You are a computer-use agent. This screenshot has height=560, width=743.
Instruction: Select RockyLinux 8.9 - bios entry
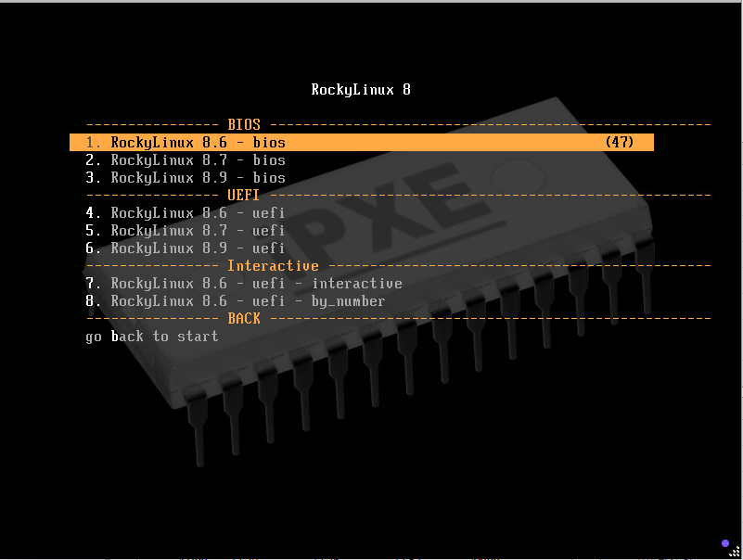(186, 178)
